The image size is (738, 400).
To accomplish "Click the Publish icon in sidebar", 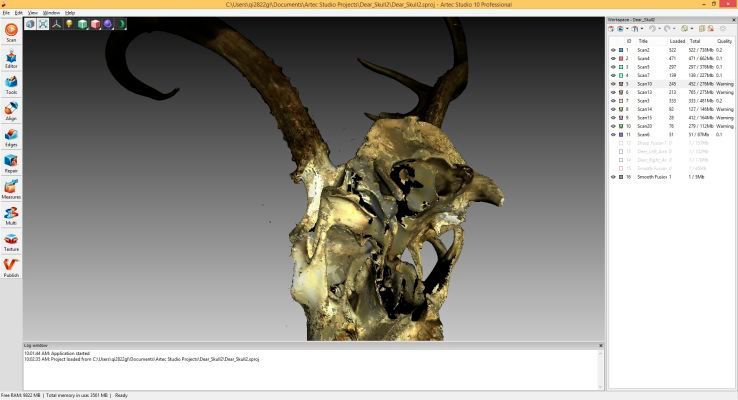I will point(11,265).
